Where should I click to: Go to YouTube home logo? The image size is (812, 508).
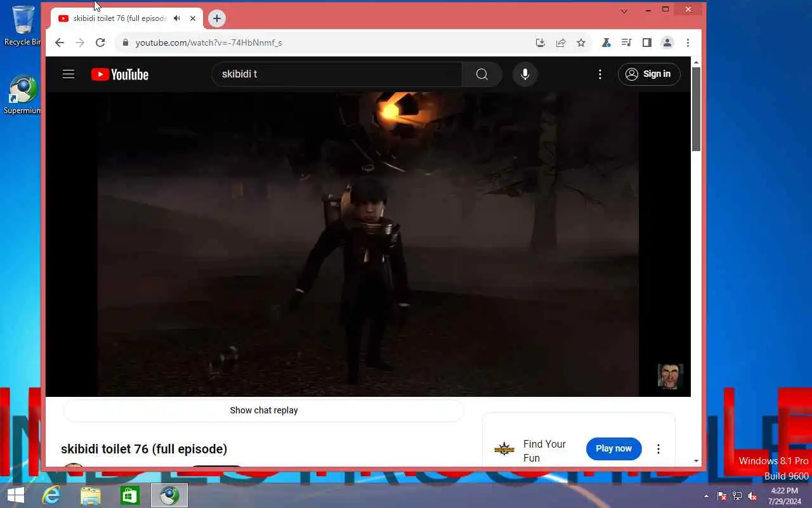coord(120,74)
